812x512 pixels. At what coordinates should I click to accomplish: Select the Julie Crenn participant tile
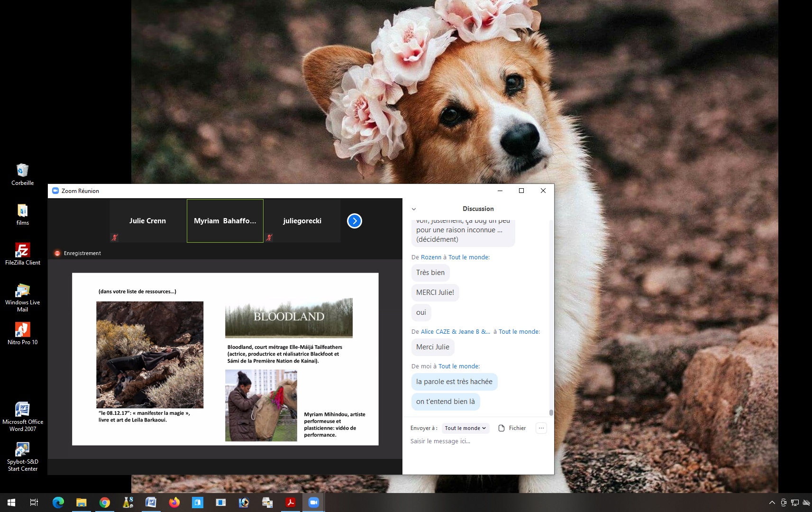148,221
